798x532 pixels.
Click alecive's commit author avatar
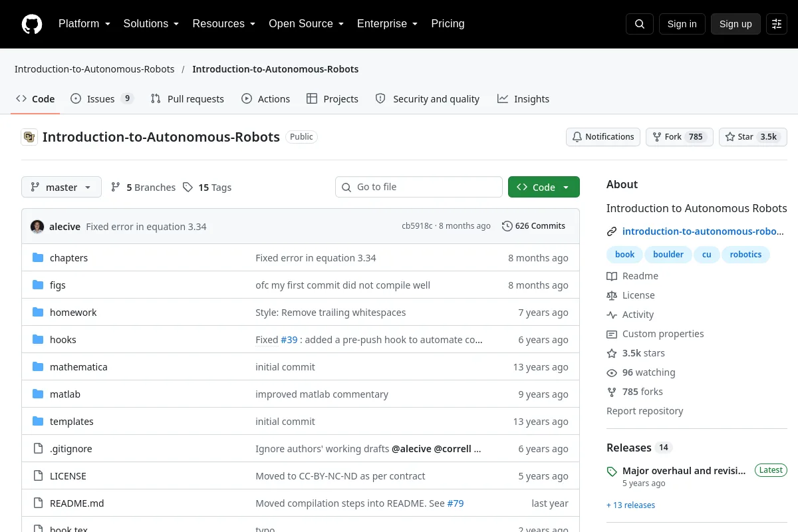pos(37,226)
